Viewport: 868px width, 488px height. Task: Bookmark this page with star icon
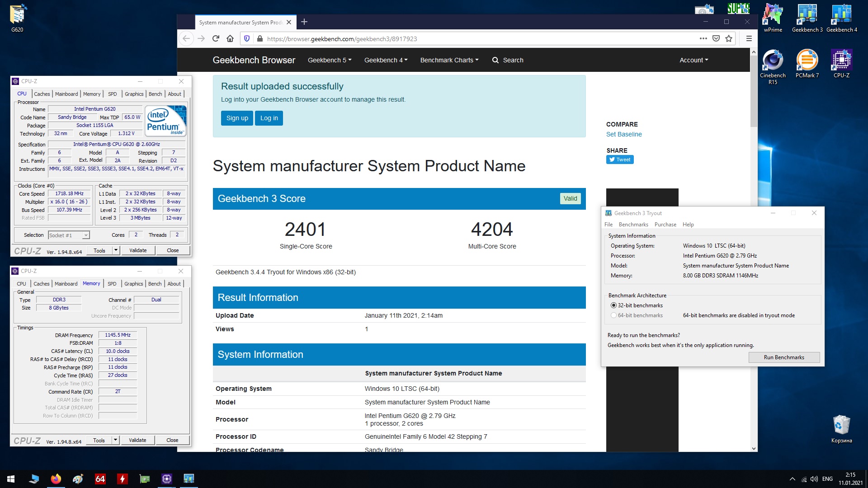coord(729,39)
